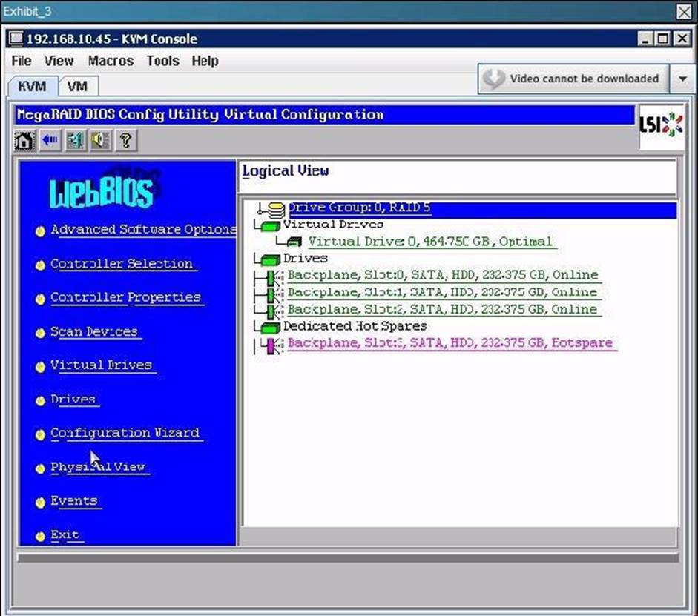The height and width of the screenshot is (616, 698).
Task: Click the Home icon in WebBIOS toolbar
Action: click(24, 140)
